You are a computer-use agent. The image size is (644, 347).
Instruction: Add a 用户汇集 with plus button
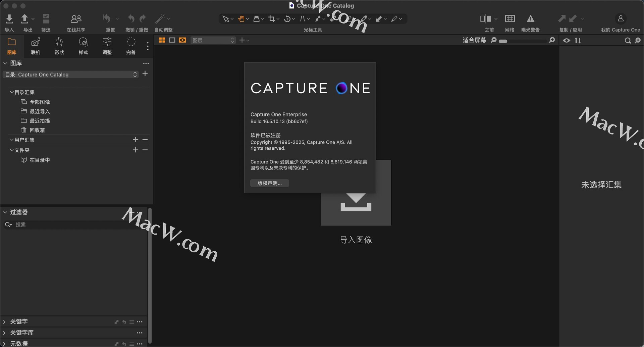click(x=136, y=140)
